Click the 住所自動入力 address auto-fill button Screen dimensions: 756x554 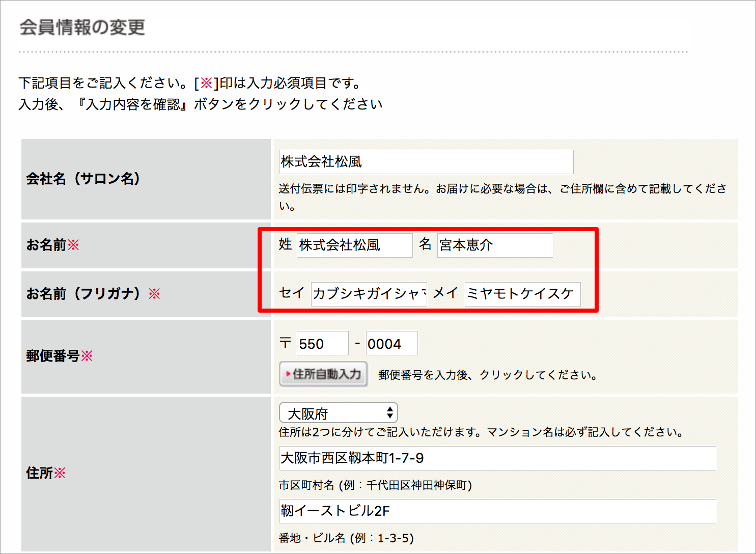tap(323, 374)
